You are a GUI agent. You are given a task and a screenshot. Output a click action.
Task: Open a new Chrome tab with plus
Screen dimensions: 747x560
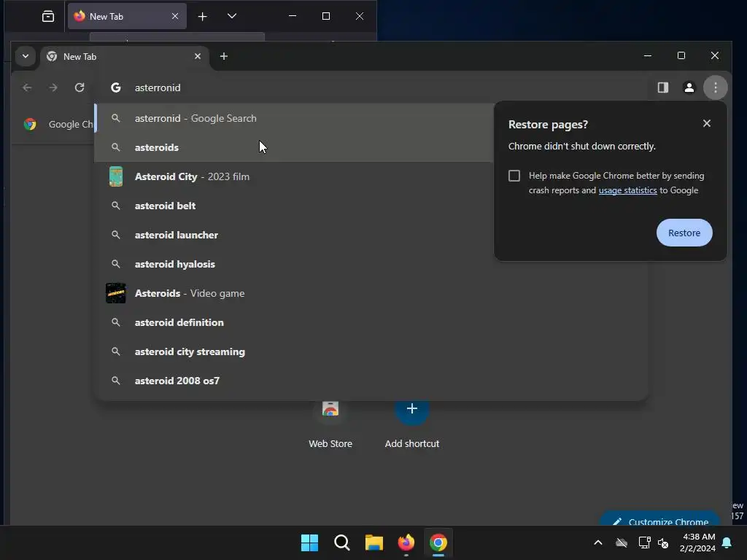coord(223,56)
